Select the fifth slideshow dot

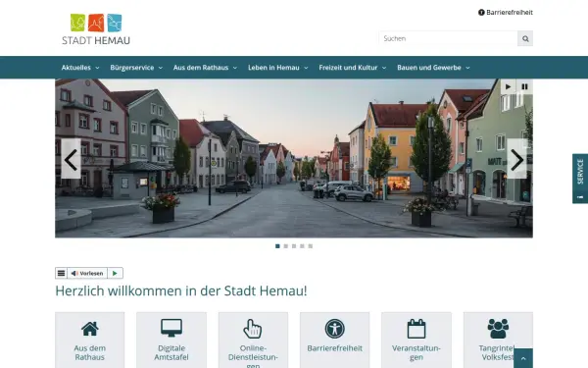point(311,246)
